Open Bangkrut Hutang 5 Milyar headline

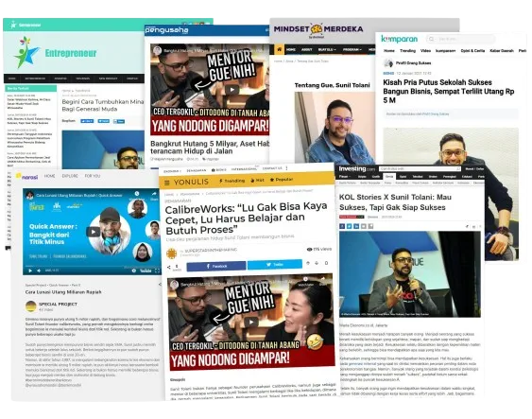210,148
